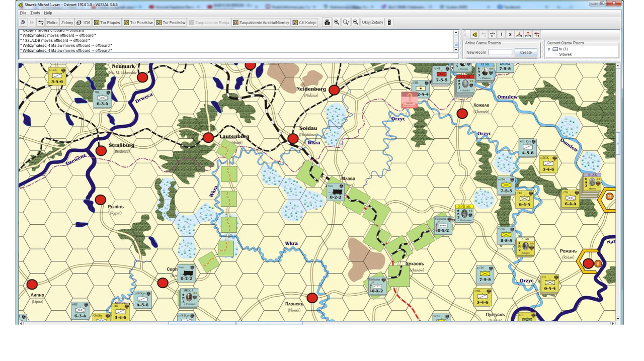Roll the 1D6 die button
This screenshot has height=361, width=644.
pyautogui.click(x=84, y=23)
